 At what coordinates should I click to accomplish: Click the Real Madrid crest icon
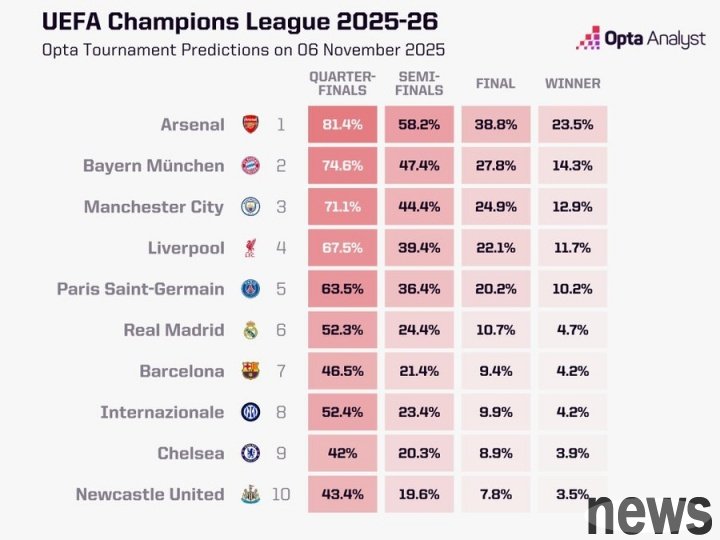point(250,330)
